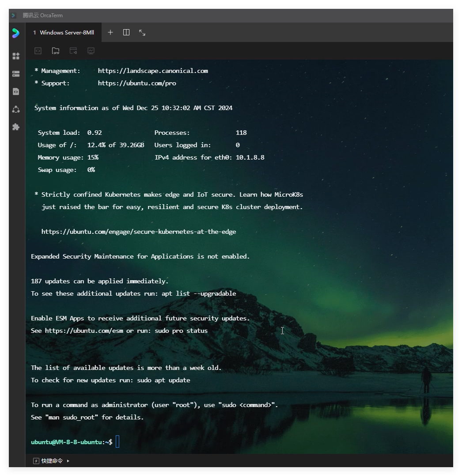Click '187 updates can be applied' line
Screen dimensions: 462x476
tap(99, 281)
